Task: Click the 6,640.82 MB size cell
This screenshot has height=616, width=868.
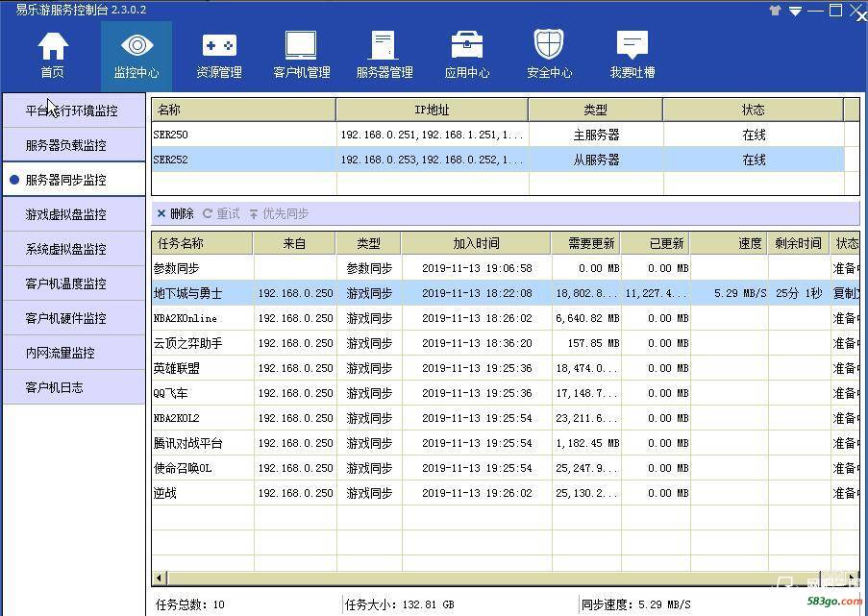Action: click(x=586, y=318)
